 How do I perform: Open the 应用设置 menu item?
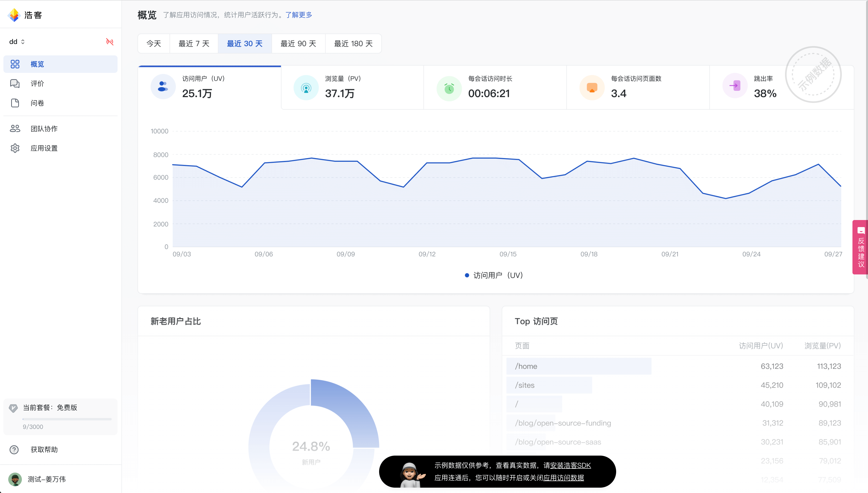(60, 148)
